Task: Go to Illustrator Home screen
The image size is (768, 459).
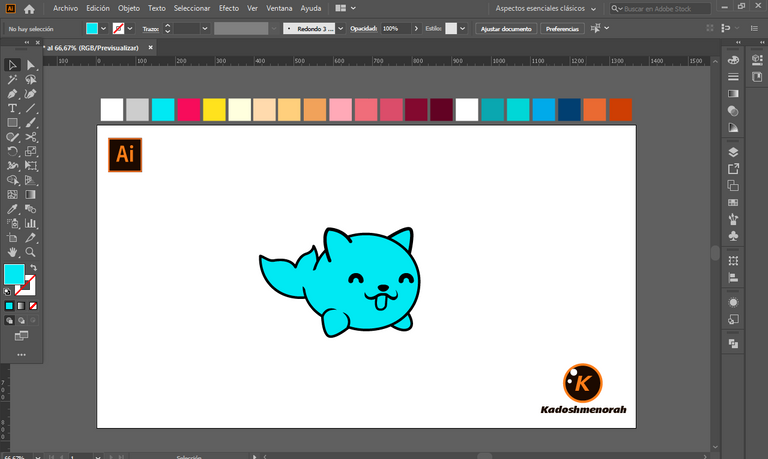Action: pos(29,9)
